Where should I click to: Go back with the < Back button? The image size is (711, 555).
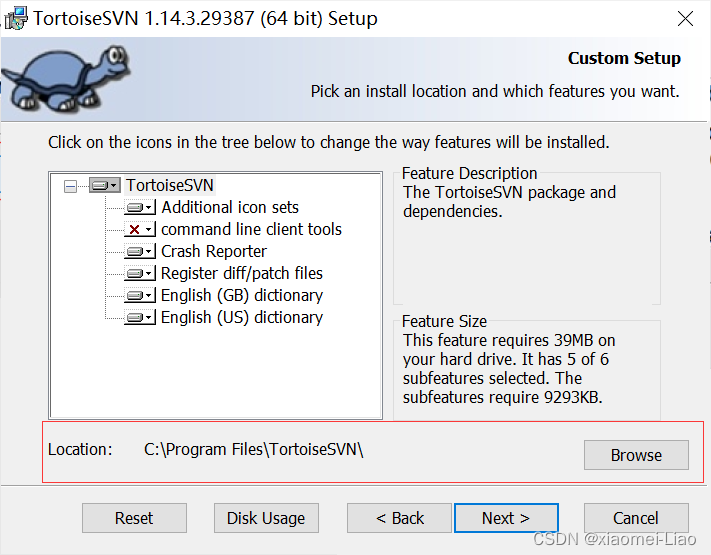click(x=399, y=518)
